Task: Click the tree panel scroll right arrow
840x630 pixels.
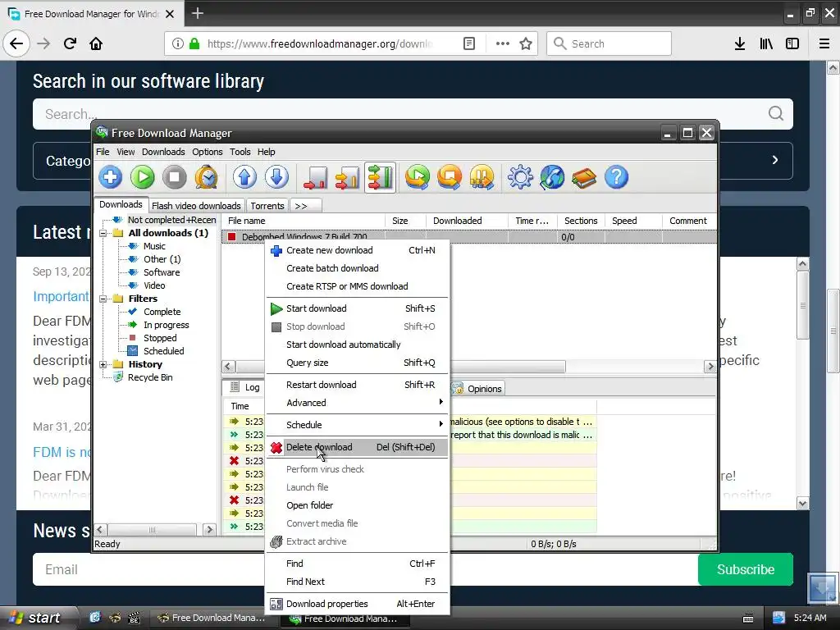Action: coord(209,530)
